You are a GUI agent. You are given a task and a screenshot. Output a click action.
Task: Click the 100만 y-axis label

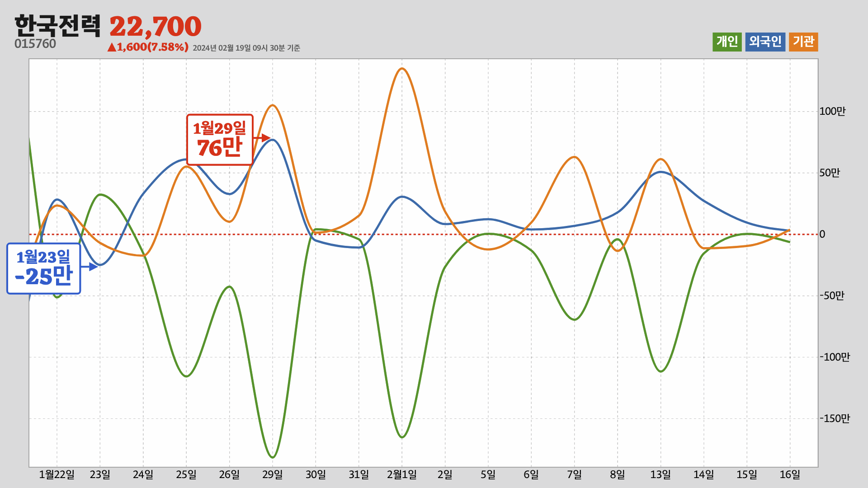coord(832,111)
